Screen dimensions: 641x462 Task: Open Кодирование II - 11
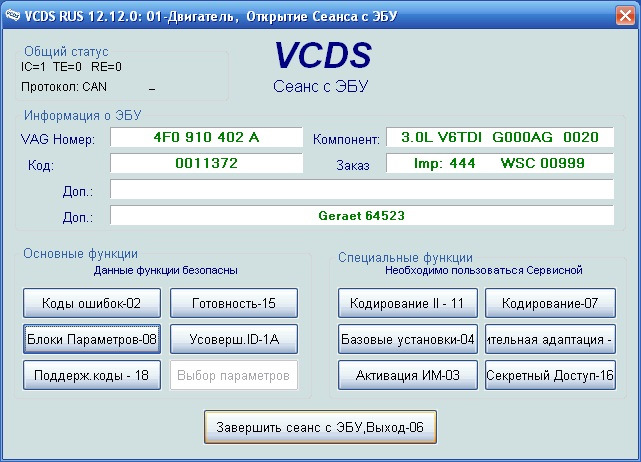(x=408, y=303)
